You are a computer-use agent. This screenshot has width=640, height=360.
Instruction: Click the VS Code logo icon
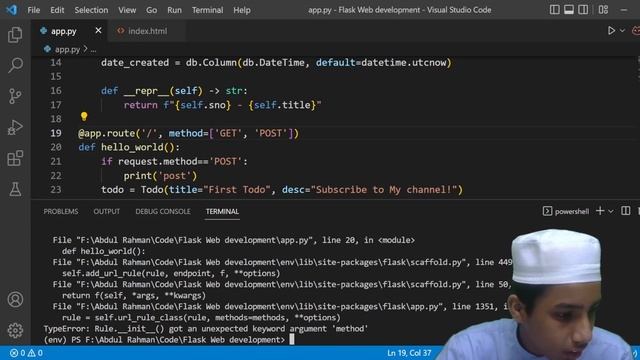pos(12,9)
